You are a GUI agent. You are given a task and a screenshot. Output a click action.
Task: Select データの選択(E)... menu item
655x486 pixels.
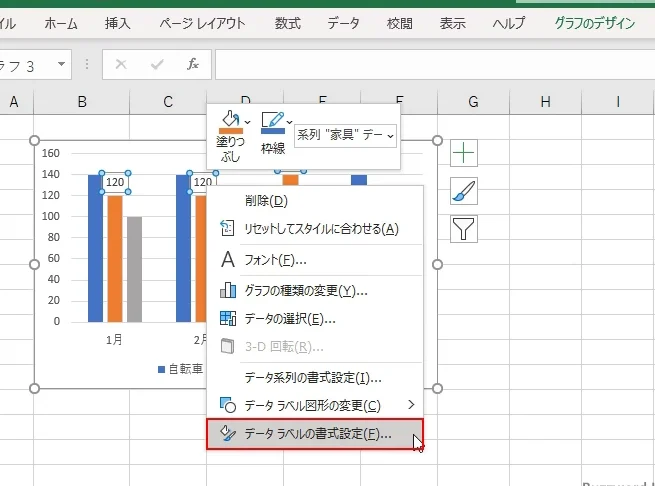pyautogui.click(x=315, y=319)
